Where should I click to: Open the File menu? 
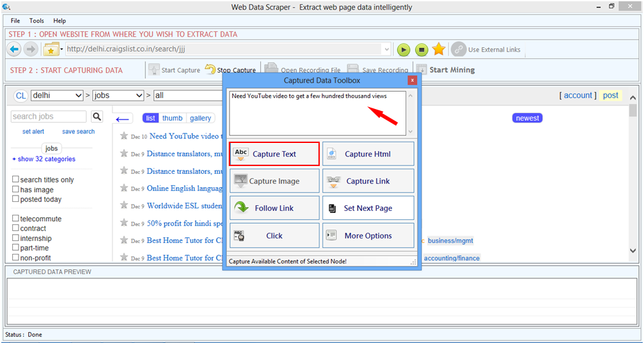15,21
